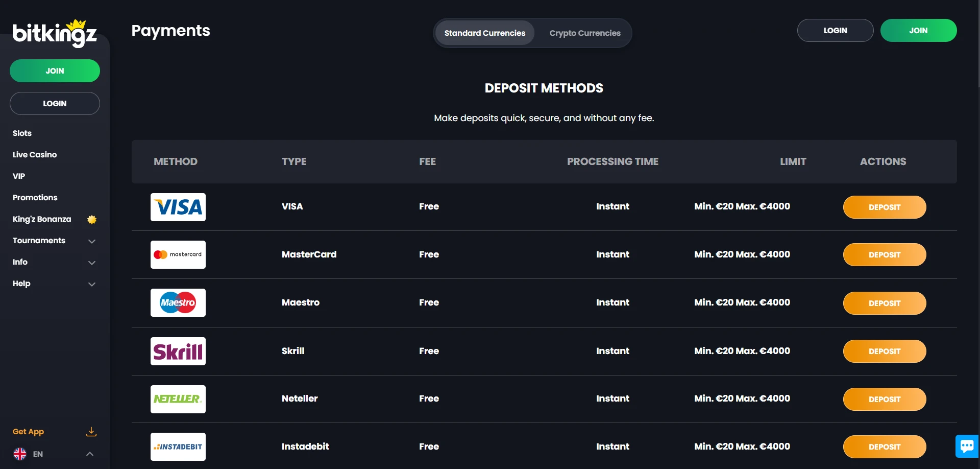Open the live chat widget
The width and height of the screenshot is (980, 469).
pos(967,446)
